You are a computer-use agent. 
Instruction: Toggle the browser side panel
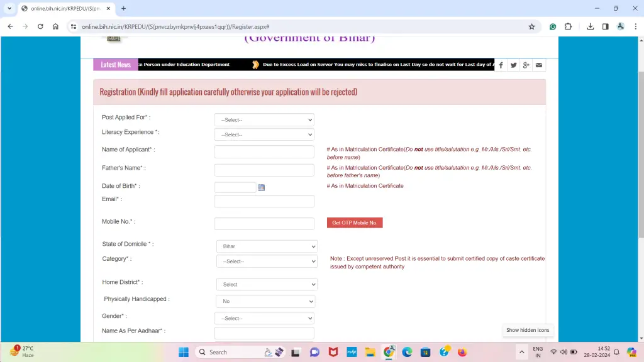click(x=606, y=26)
